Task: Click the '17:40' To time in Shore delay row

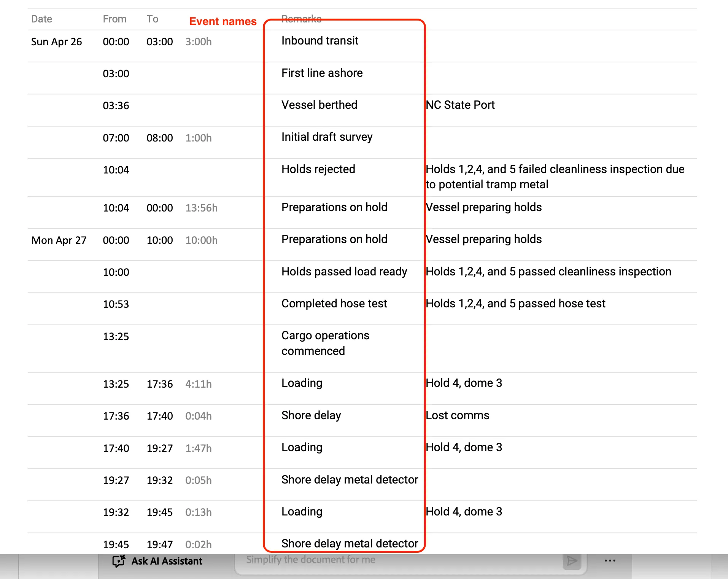Action: [160, 416]
